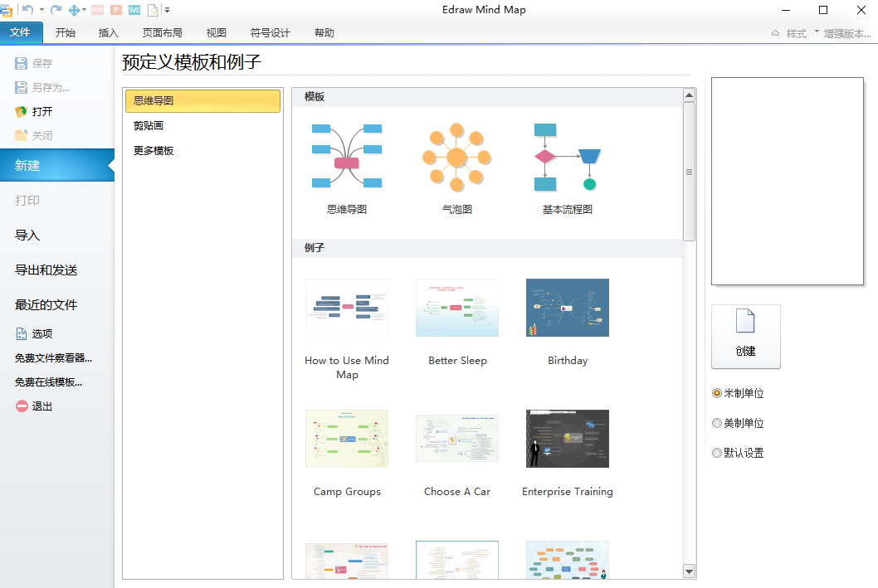Select the 气泡图 bubble diagram template
Image resolution: width=878 pixels, height=588 pixels.
456,158
